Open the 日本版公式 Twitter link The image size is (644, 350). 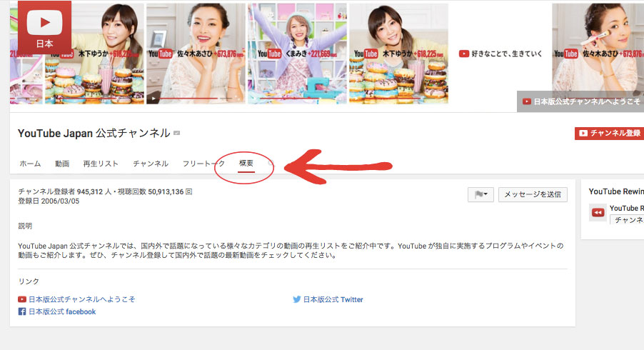tap(333, 299)
